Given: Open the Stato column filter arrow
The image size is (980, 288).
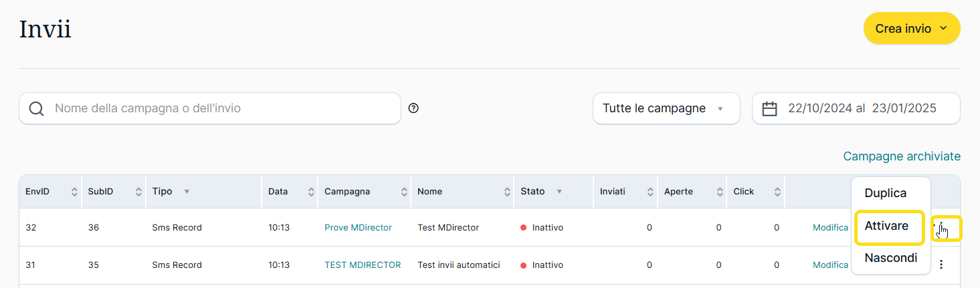Looking at the screenshot, I should [x=559, y=192].
